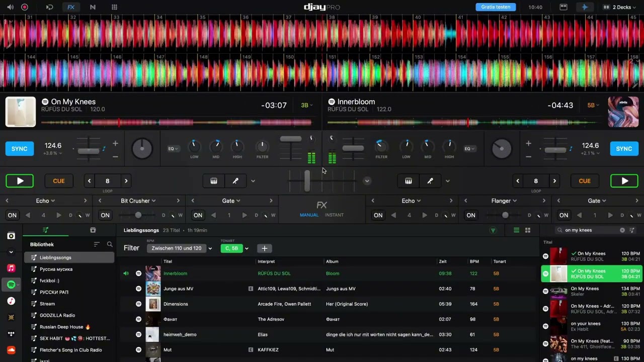Toggle ON for right deck Echo effect
The height and width of the screenshot is (362, 644).
378,215
